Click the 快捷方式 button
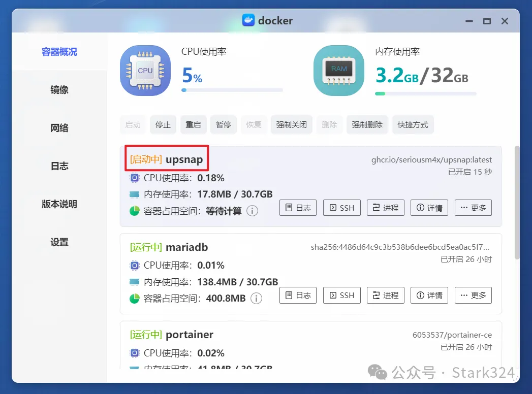 (413, 125)
